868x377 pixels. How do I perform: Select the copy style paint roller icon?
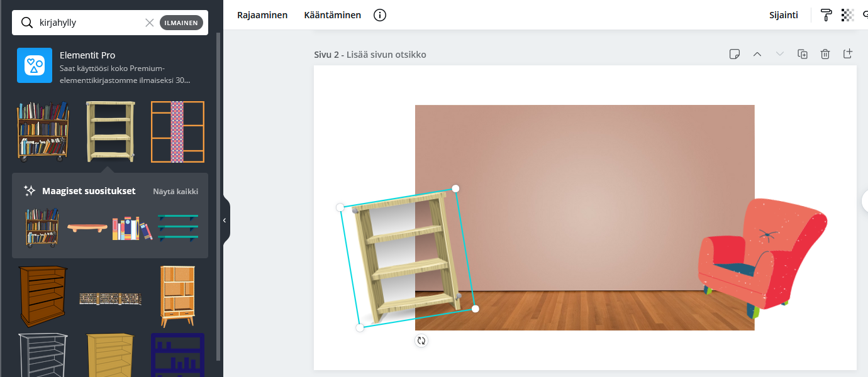point(826,15)
